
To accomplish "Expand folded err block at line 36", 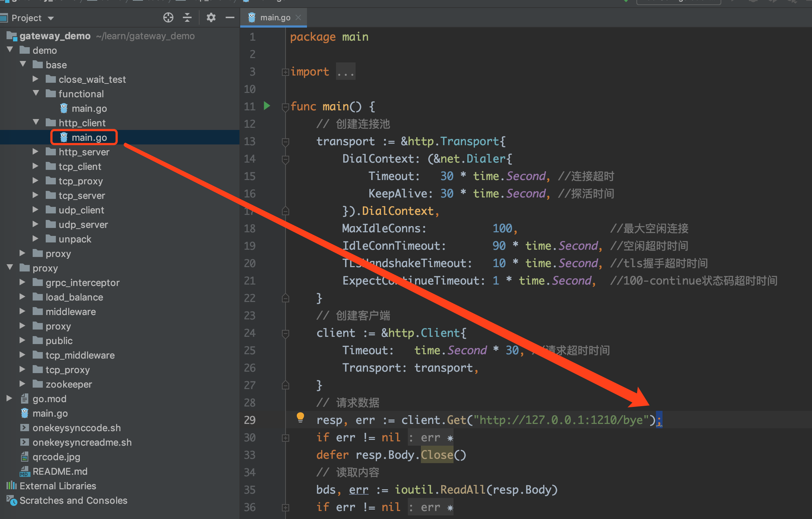I will pos(286,507).
